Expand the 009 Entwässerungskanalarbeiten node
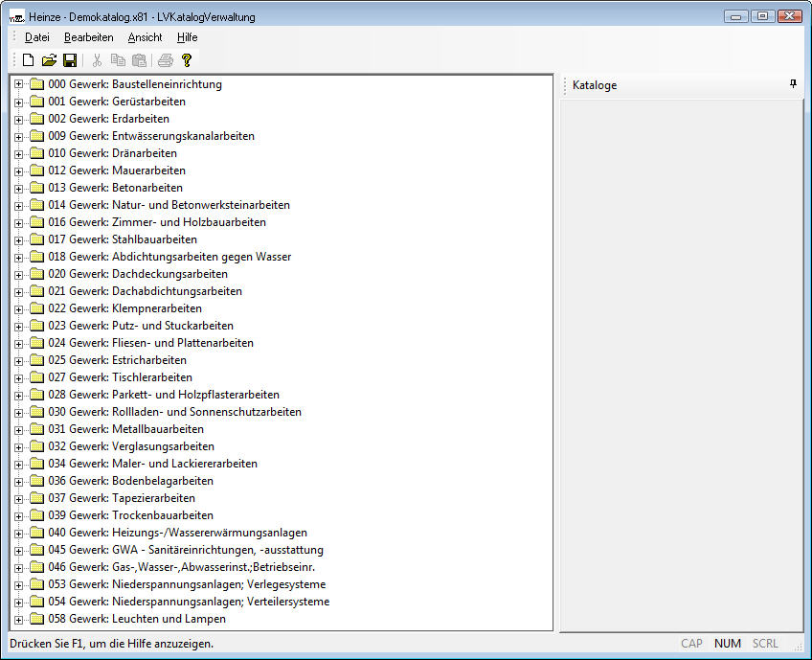This screenshot has width=812, height=660. [18, 137]
